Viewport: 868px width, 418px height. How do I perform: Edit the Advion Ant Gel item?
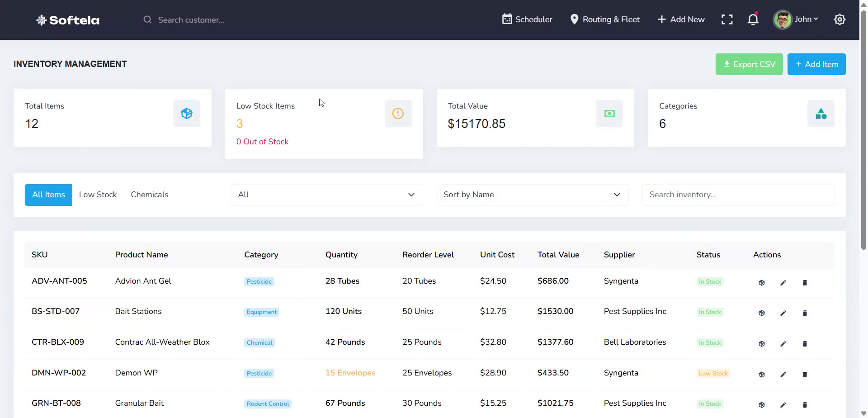click(x=783, y=282)
